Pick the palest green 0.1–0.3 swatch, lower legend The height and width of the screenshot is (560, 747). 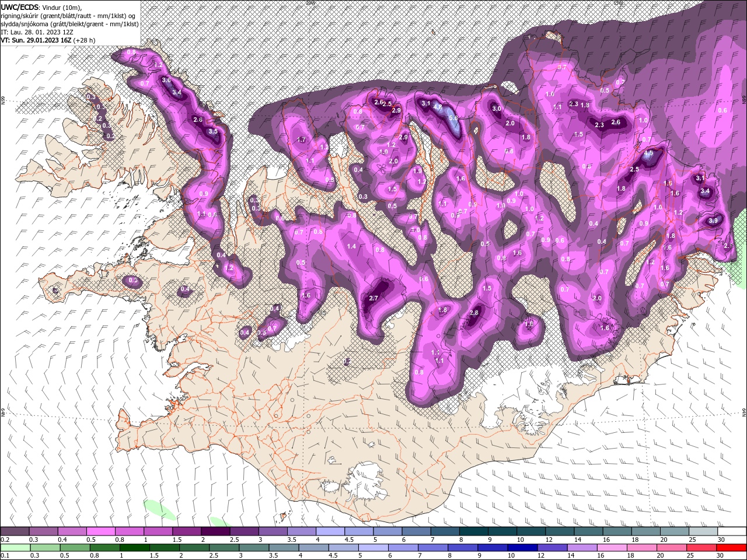15,547
